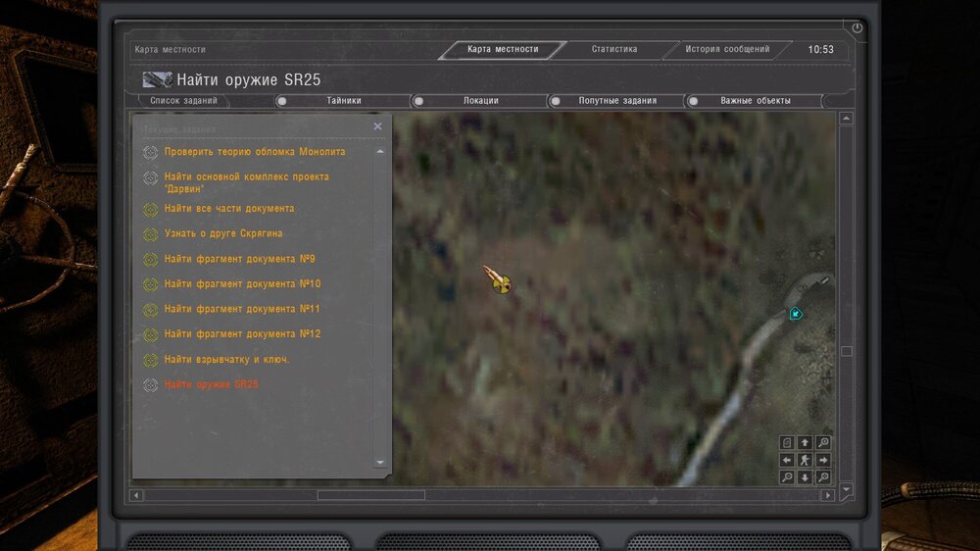Click the target icon beside фрагмент документа №11

pos(150,310)
